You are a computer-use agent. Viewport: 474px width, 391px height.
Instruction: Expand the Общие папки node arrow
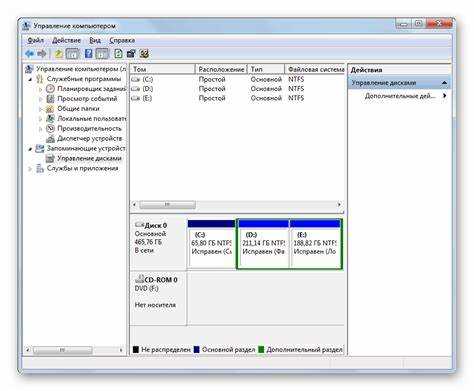click(x=41, y=109)
